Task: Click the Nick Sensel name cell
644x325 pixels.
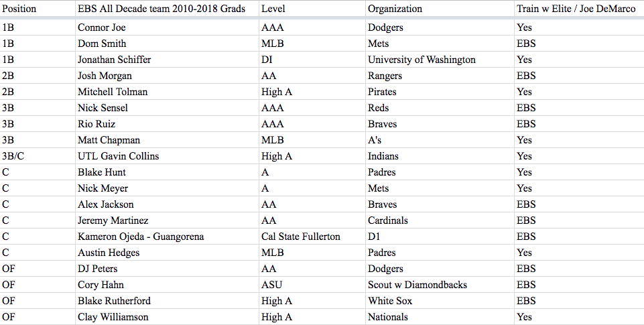Action: click(x=167, y=108)
